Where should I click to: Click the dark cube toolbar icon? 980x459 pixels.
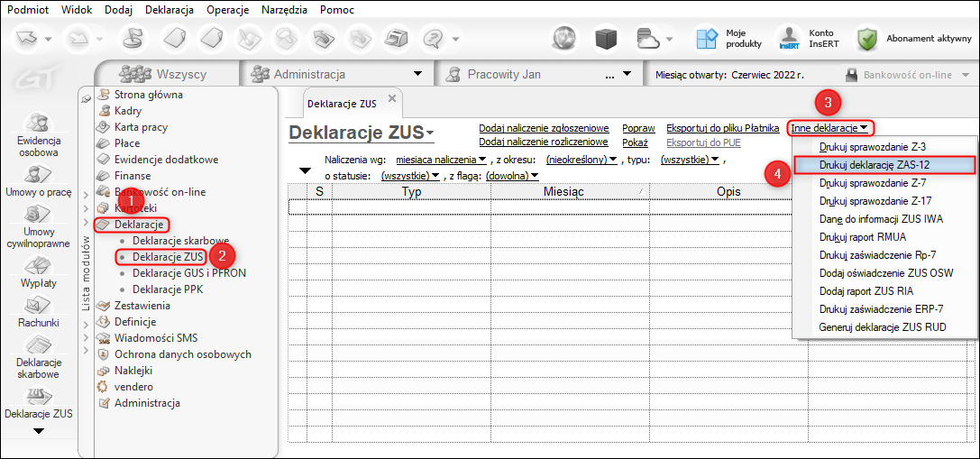[x=606, y=40]
